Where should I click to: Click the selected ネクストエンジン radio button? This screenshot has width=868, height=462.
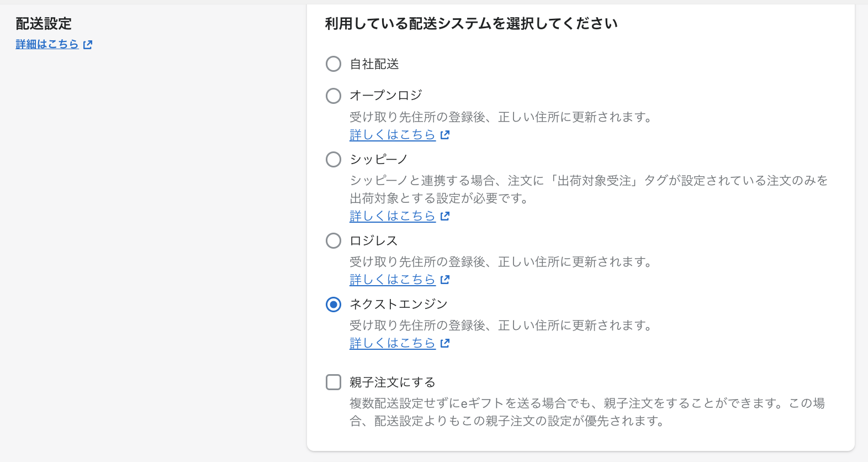click(x=334, y=305)
